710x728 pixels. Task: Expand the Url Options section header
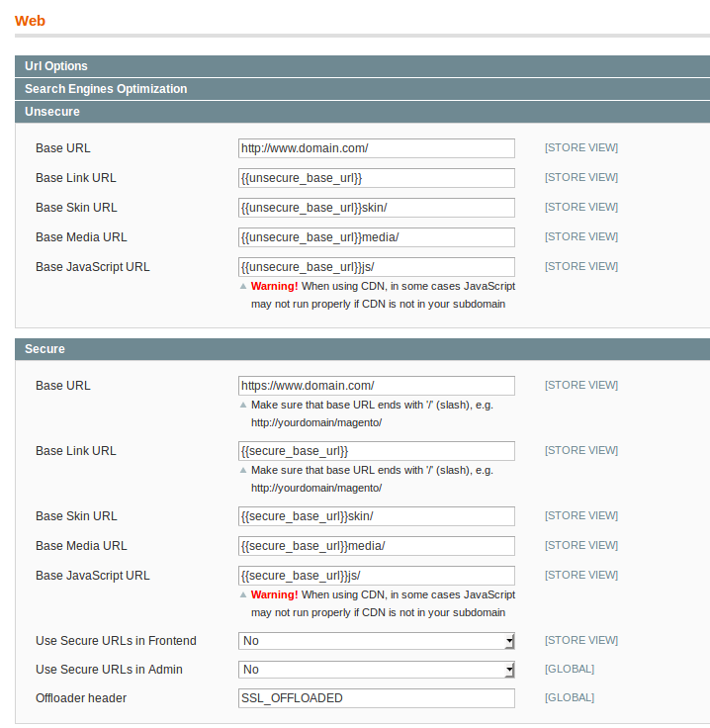pos(56,66)
